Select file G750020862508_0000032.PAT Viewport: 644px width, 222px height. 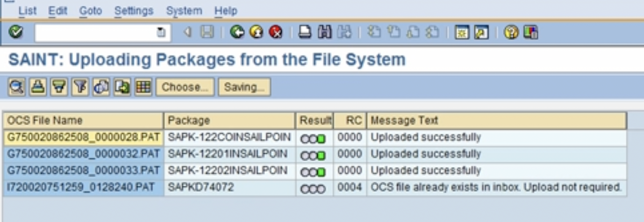click(x=83, y=155)
